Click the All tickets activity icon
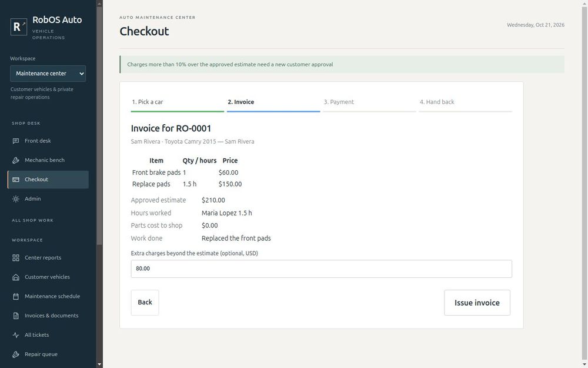The image size is (588, 368). click(16, 335)
